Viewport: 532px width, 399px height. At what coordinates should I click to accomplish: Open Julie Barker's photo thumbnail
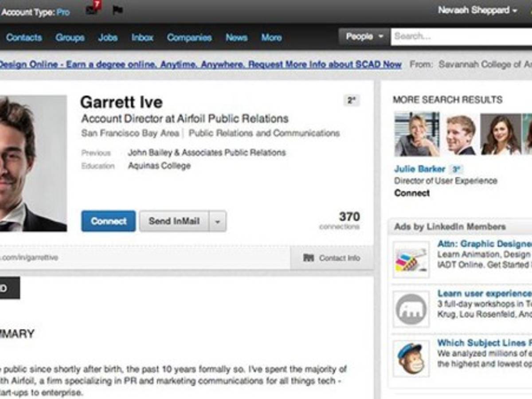point(417,134)
